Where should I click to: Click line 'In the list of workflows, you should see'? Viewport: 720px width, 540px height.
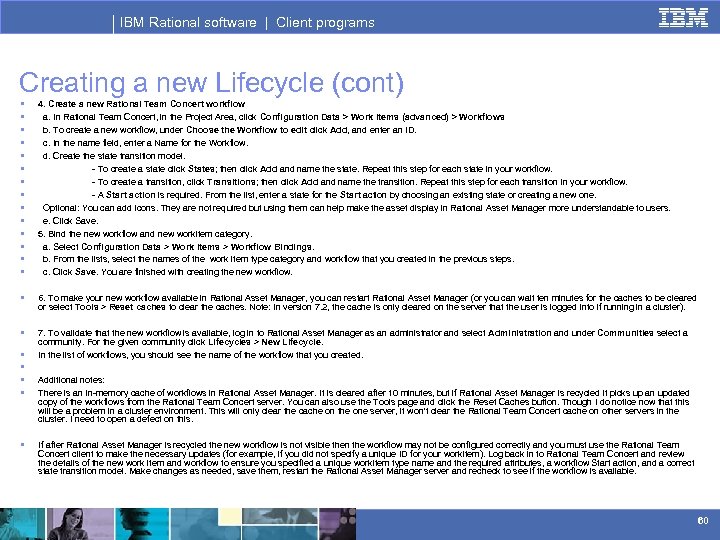coord(200,355)
